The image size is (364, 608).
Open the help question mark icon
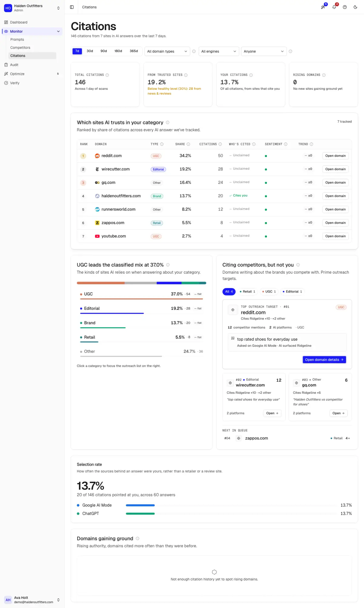(x=345, y=7)
